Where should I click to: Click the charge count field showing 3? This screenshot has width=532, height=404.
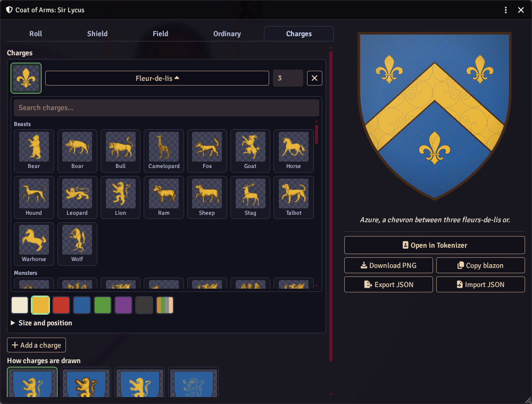pos(288,78)
